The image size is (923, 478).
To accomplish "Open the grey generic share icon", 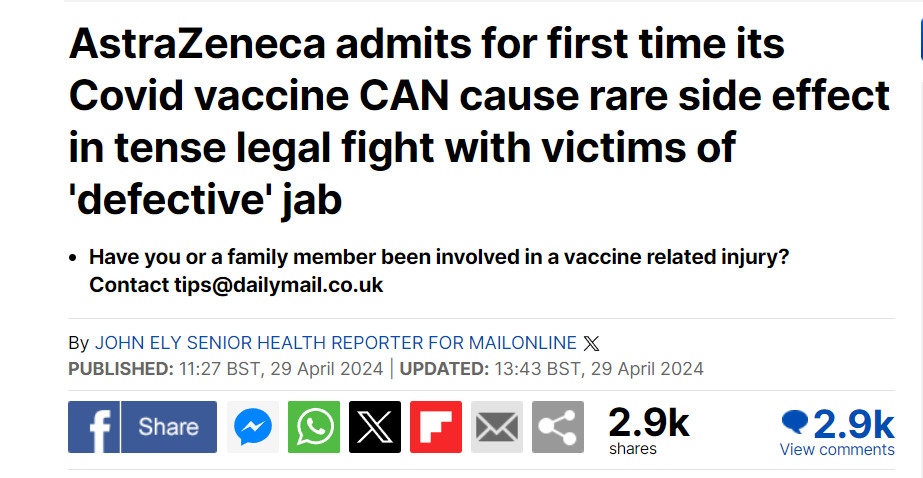I will 558,427.
